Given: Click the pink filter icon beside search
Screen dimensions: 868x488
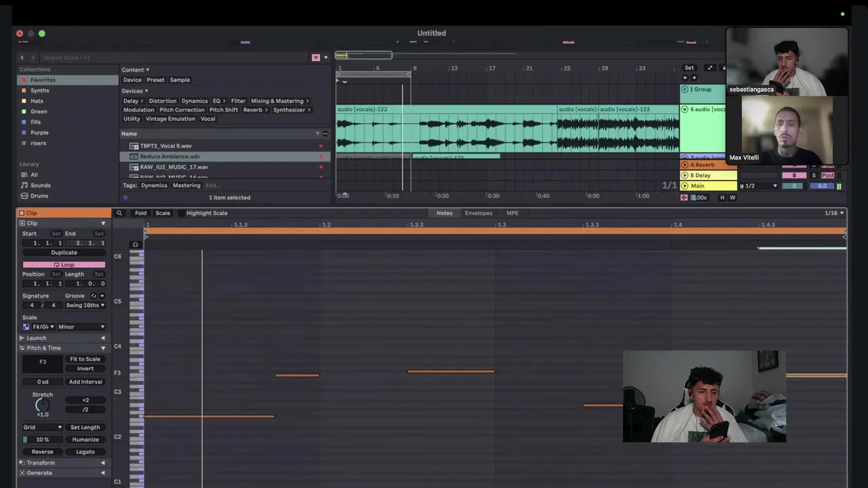Looking at the screenshot, I should 315,58.
